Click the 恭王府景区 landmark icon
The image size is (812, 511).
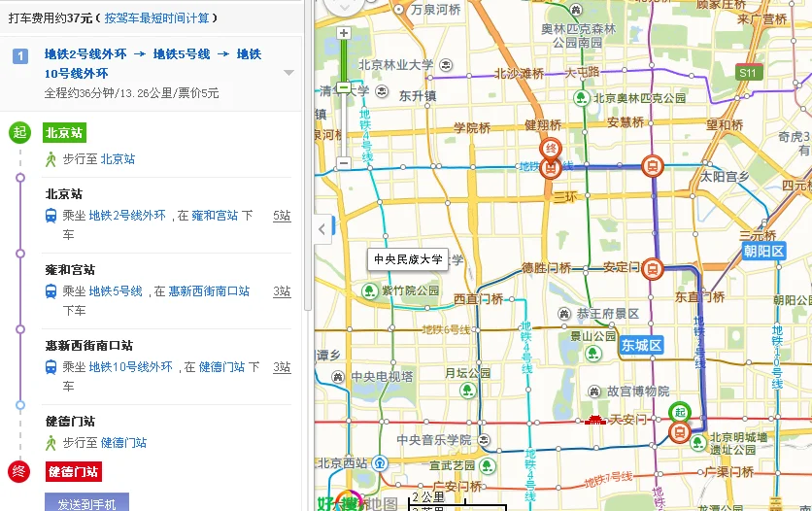564,313
